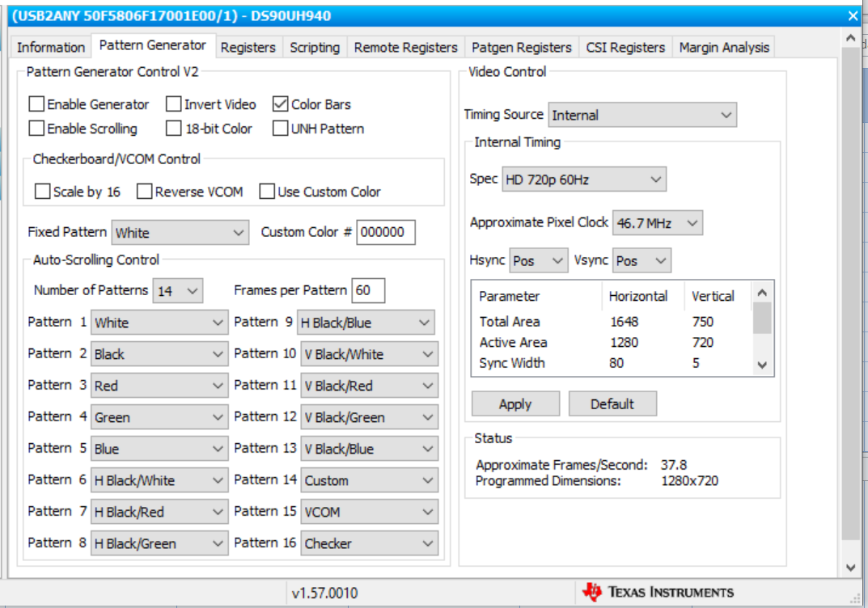Expand Pattern 13 V Black/Blue dropdown
Screen dimensions: 868x608
click(x=369, y=449)
